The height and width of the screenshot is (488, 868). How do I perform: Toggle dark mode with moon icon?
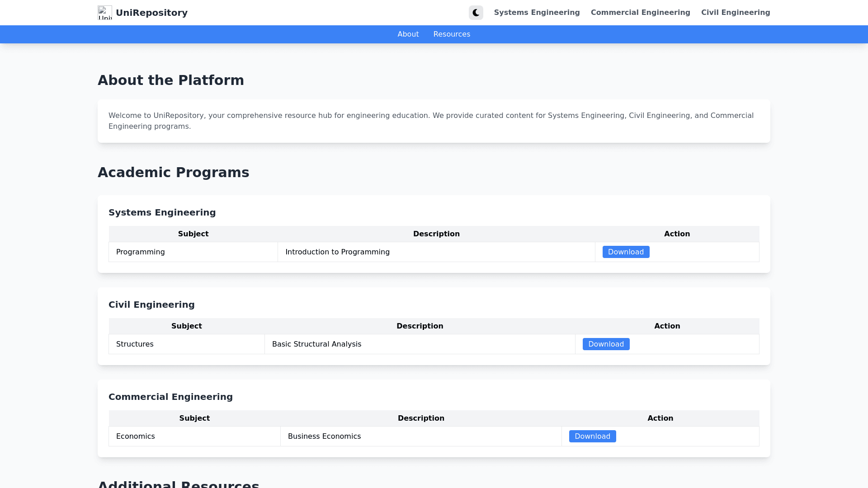[476, 13]
